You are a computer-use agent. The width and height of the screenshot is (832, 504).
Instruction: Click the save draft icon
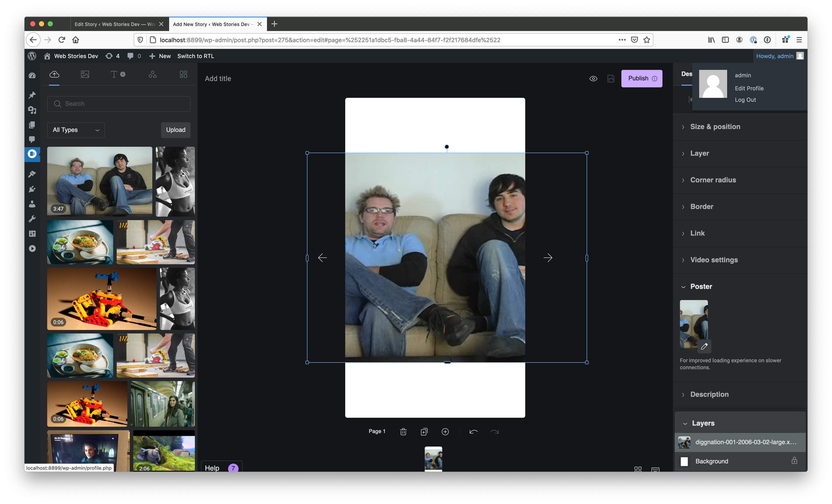[x=610, y=79]
